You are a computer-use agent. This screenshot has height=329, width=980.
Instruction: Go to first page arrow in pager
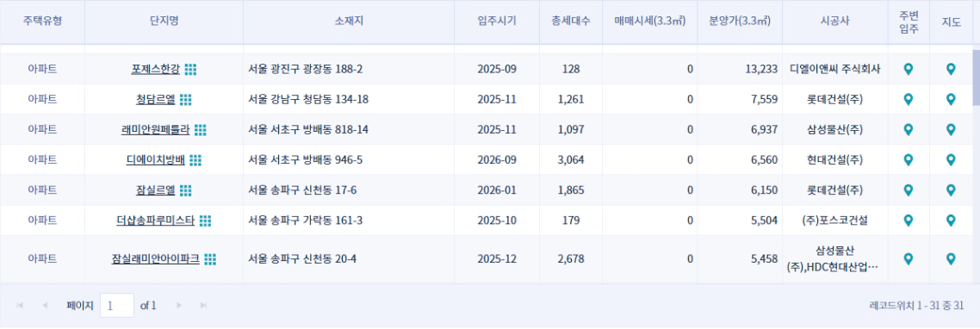point(20,305)
